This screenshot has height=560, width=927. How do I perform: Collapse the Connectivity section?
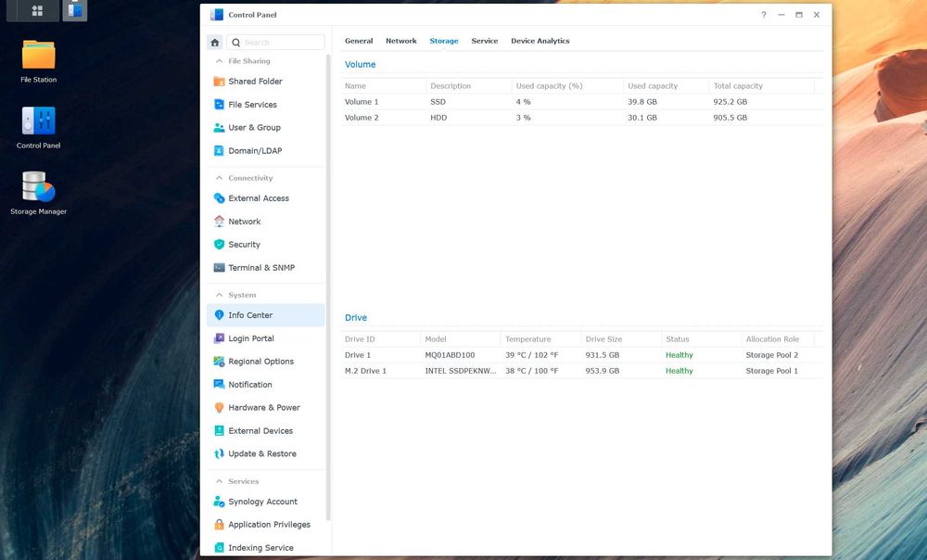(220, 178)
